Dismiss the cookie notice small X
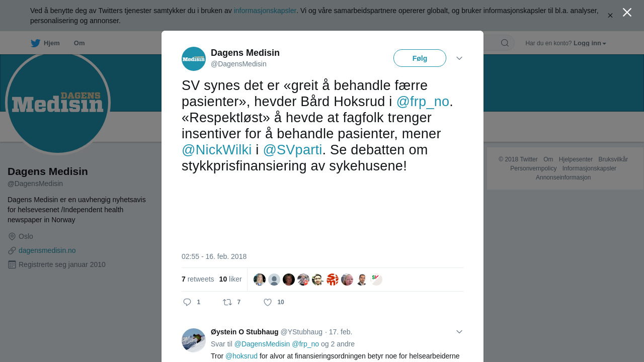The width and height of the screenshot is (644, 362). coord(610,16)
